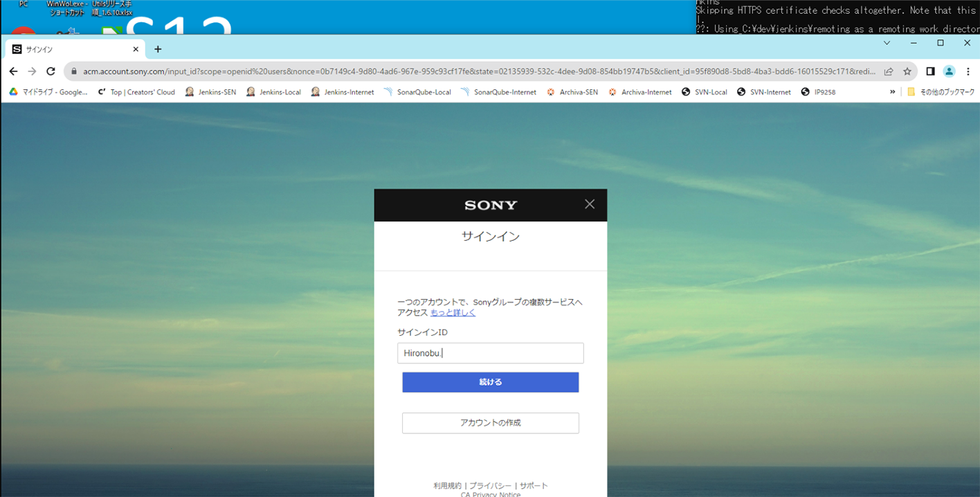Open the 利用規約 footer link
This screenshot has width=980, height=497.
[447, 486]
